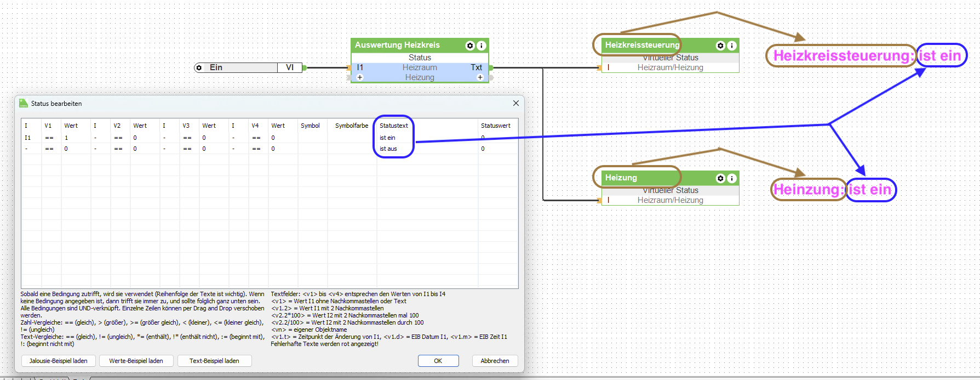Add output with right plus on Status block

tap(480, 77)
